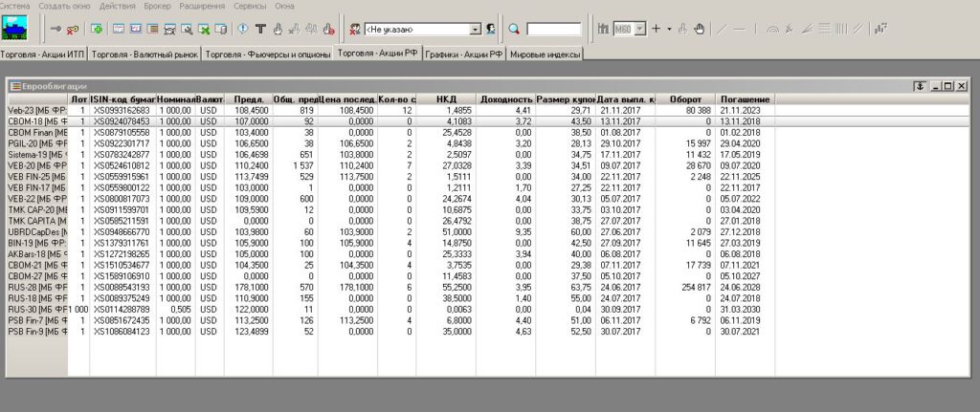
Task: Open the Сервисы menu
Action: (x=250, y=6)
